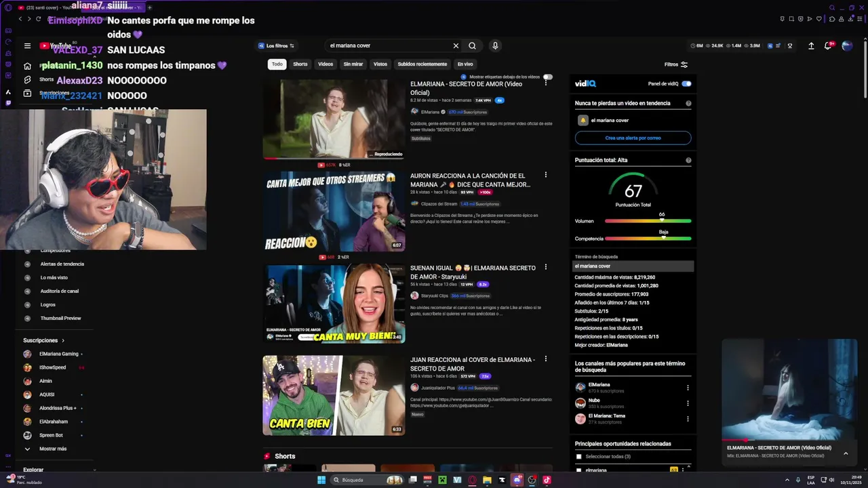Select the Sin mirar filter chip
The height and width of the screenshot is (488, 868).
click(x=353, y=64)
